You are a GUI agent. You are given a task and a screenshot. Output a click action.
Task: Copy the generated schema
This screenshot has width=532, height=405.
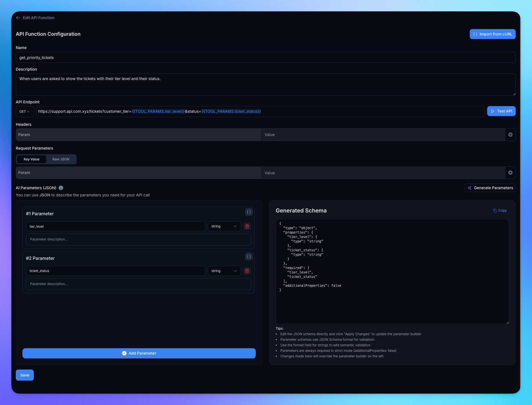500,211
